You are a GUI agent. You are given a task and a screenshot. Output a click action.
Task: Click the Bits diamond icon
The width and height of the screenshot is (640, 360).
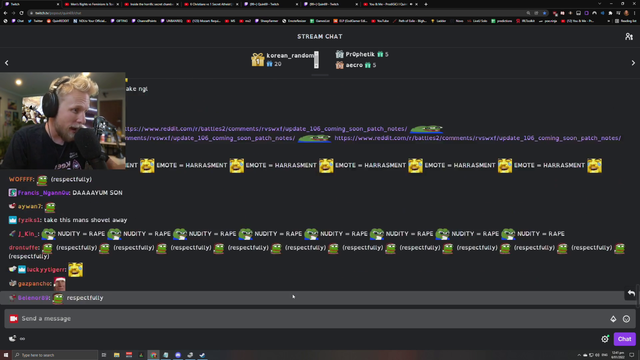pos(613,319)
